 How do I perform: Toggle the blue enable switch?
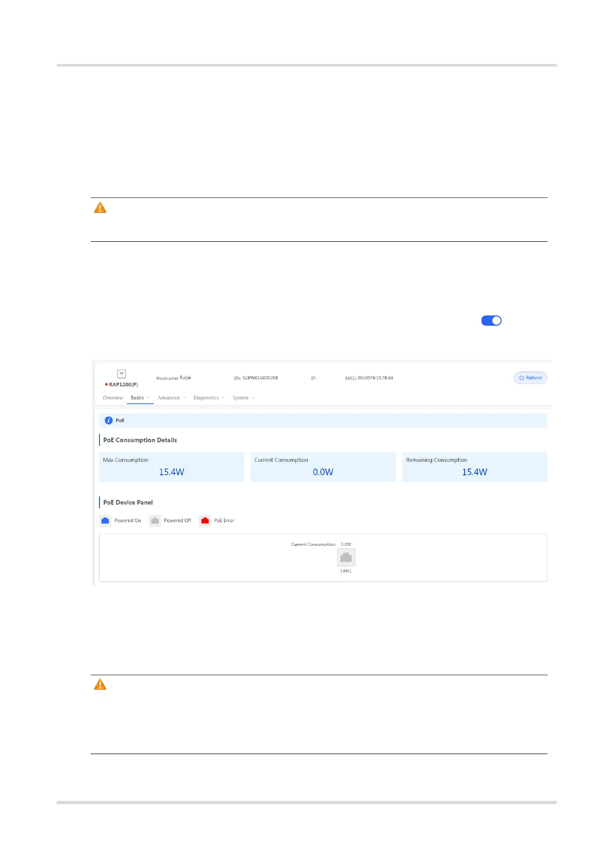(x=491, y=321)
